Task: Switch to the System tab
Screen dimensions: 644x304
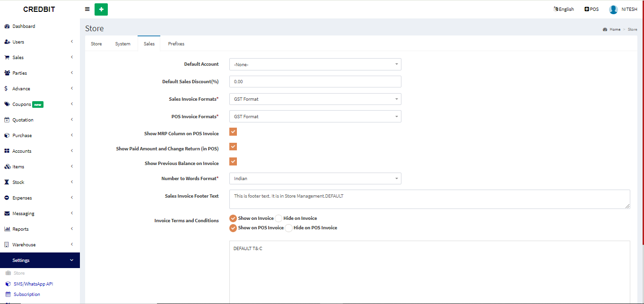Action: (123, 44)
